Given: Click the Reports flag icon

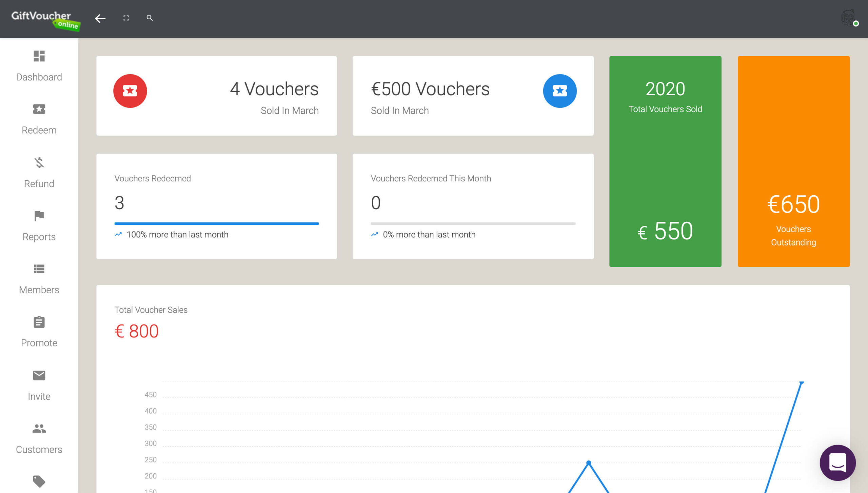Looking at the screenshot, I should [x=39, y=216].
